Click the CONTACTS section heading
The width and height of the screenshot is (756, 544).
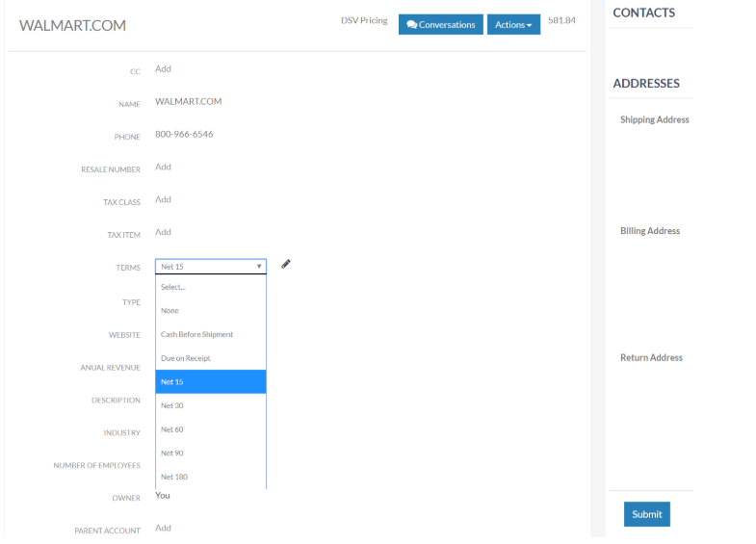point(643,13)
